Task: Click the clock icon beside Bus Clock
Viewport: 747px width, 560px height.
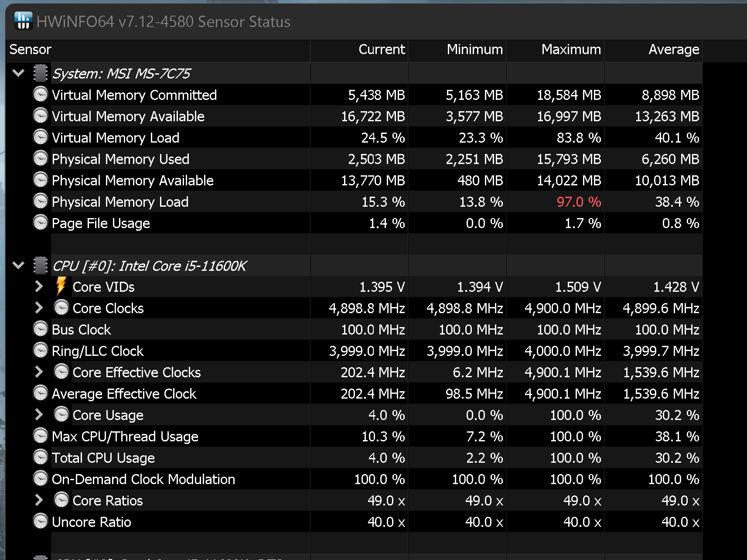Action: (41, 329)
